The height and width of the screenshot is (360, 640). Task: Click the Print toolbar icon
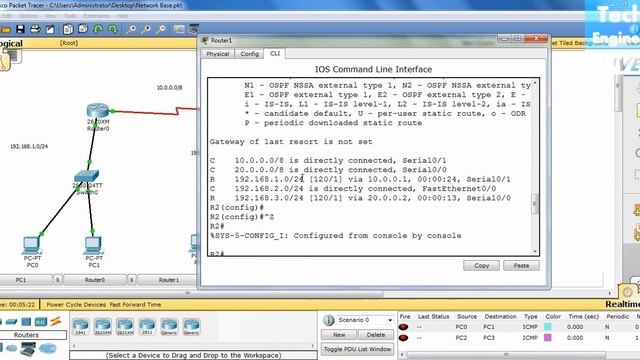pos(35,29)
